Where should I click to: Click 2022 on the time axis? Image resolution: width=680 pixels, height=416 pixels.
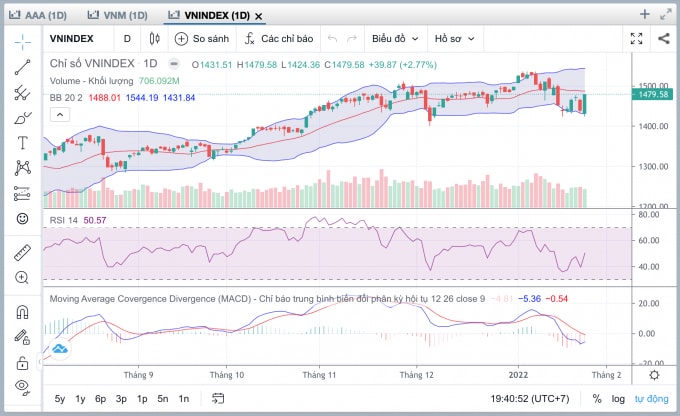pyautogui.click(x=518, y=375)
